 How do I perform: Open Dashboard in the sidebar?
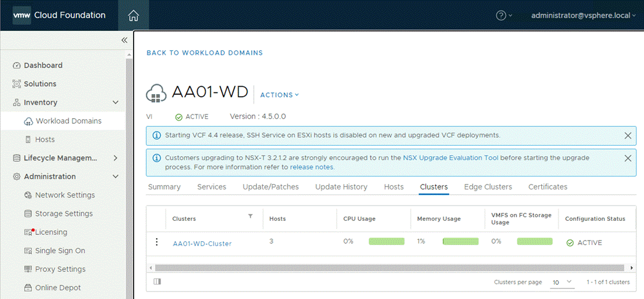(43, 65)
